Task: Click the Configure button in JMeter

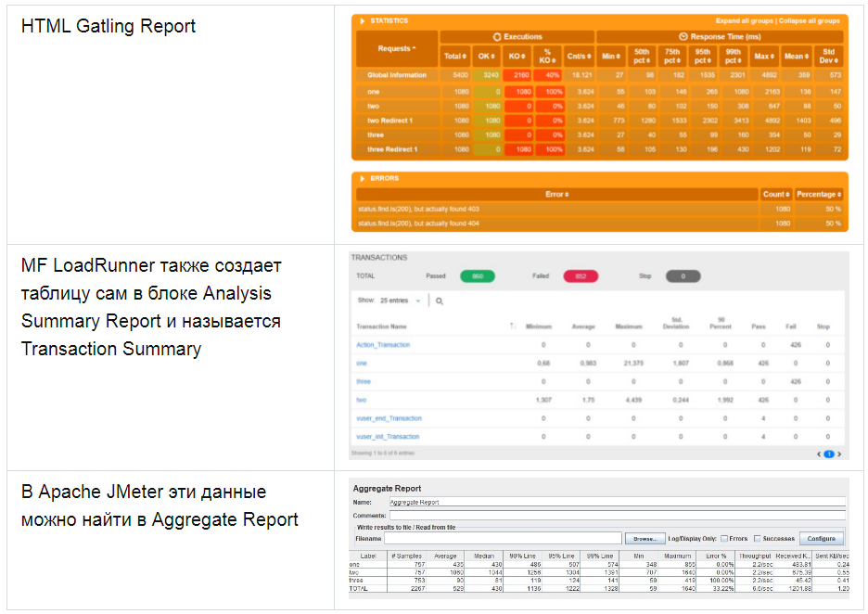Action: point(821,539)
